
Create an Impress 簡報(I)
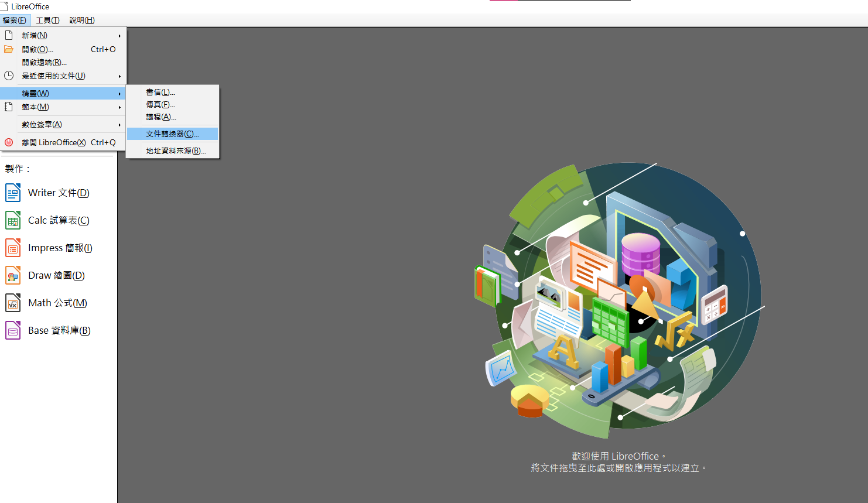(x=60, y=248)
